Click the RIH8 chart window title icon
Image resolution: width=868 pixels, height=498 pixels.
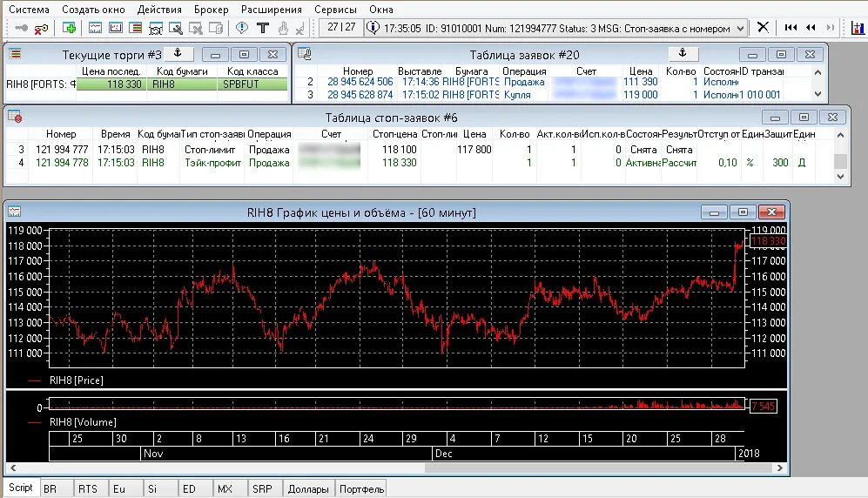click(x=15, y=212)
